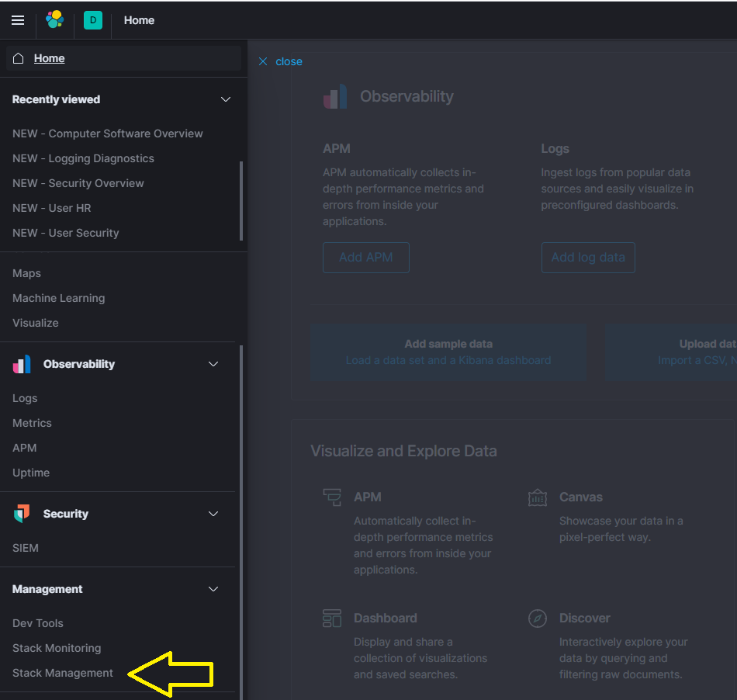
Task: Click the Discover heading
Action: tap(585, 619)
